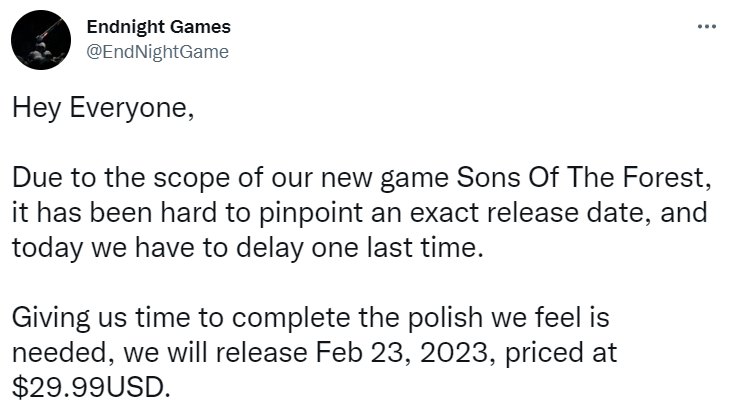The height and width of the screenshot is (408, 731).
Task: Visit the @EndNightGame handle
Action: (x=158, y=52)
